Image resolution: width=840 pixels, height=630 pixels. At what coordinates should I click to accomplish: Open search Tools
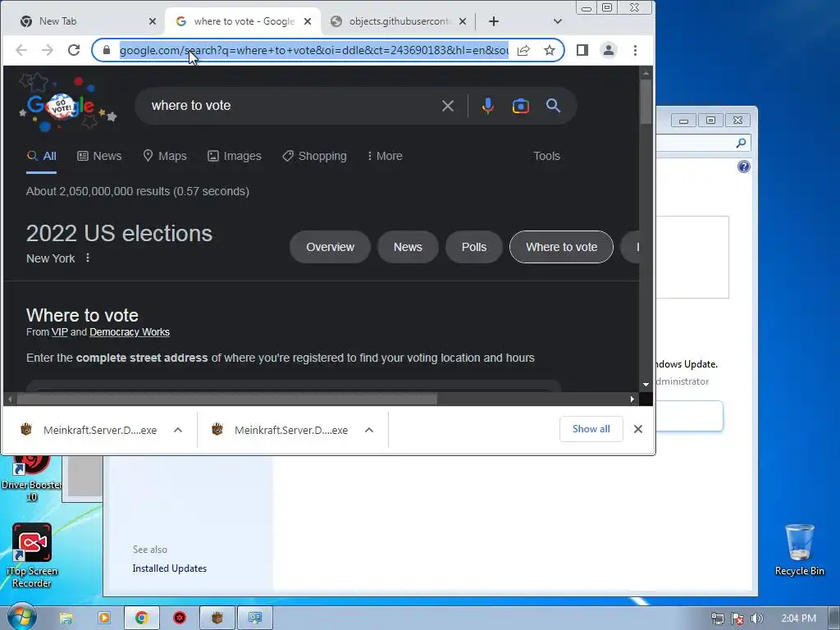click(x=546, y=156)
